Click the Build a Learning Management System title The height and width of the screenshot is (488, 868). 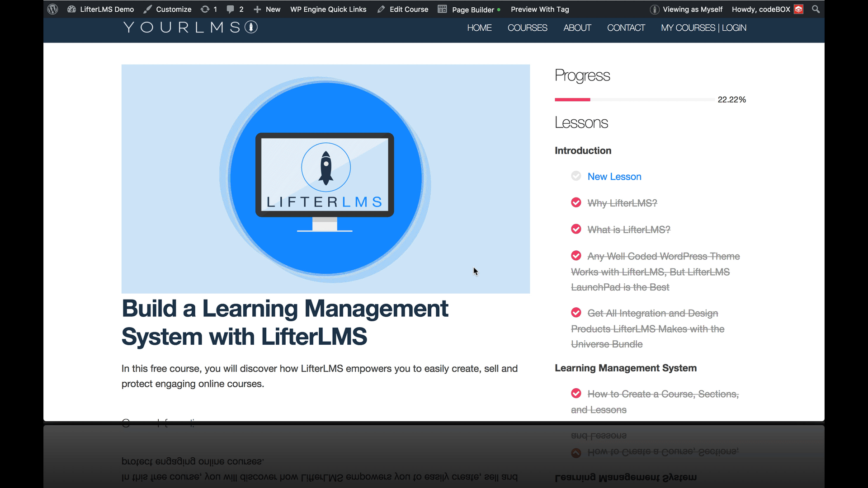click(285, 323)
